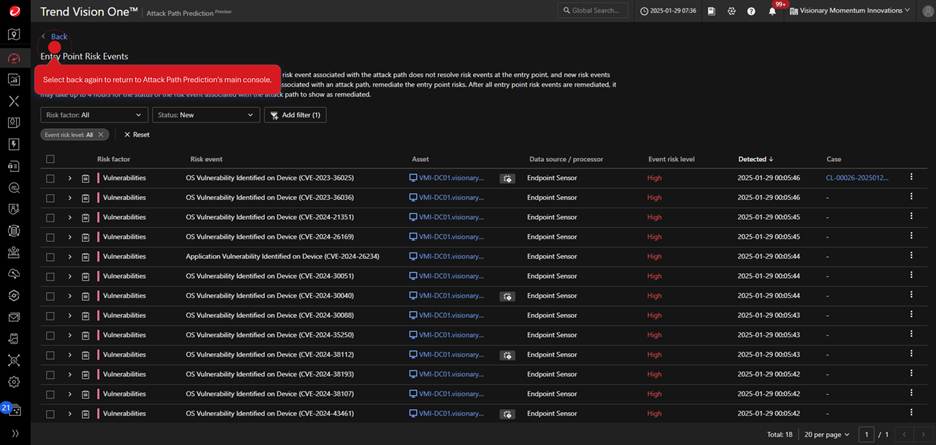Check the CVE-2024-35250 row checkbox
The image size is (936, 445).
pyautogui.click(x=50, y=335)
